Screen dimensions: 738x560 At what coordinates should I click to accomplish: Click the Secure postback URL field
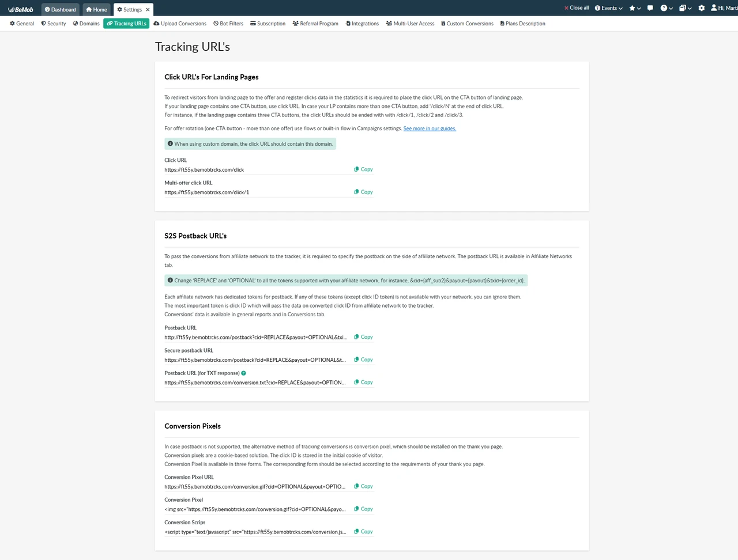258,360
